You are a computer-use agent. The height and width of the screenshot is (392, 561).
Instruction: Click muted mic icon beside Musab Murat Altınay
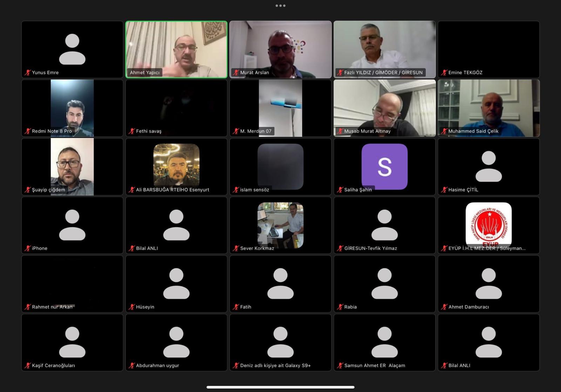tap(340, 131)
